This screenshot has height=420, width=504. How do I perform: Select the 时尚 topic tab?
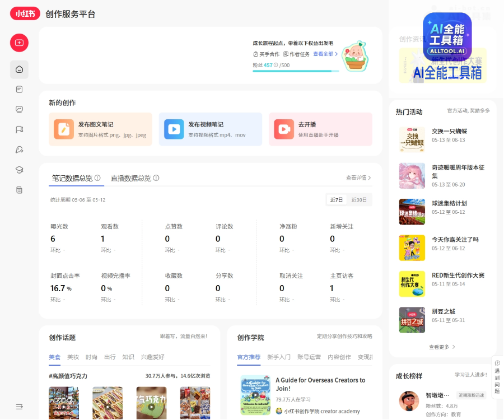pyautogui.click(x=91, y=357)
